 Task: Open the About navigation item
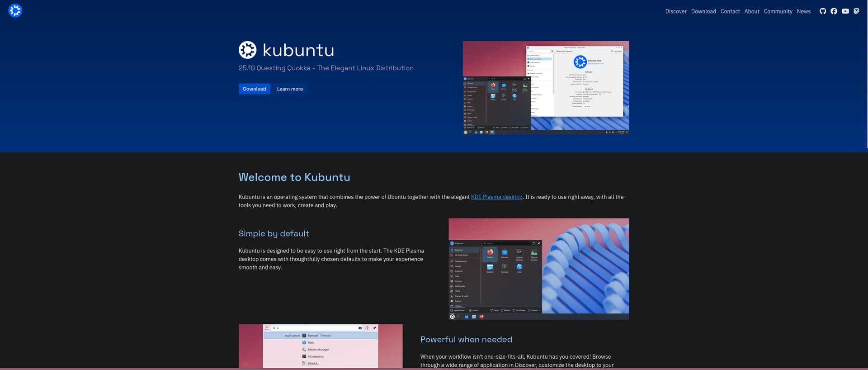(x=751, y=11)
